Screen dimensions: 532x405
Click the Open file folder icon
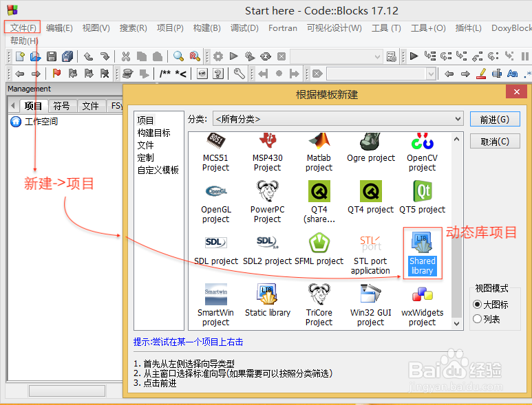click(x=35, y=56)
